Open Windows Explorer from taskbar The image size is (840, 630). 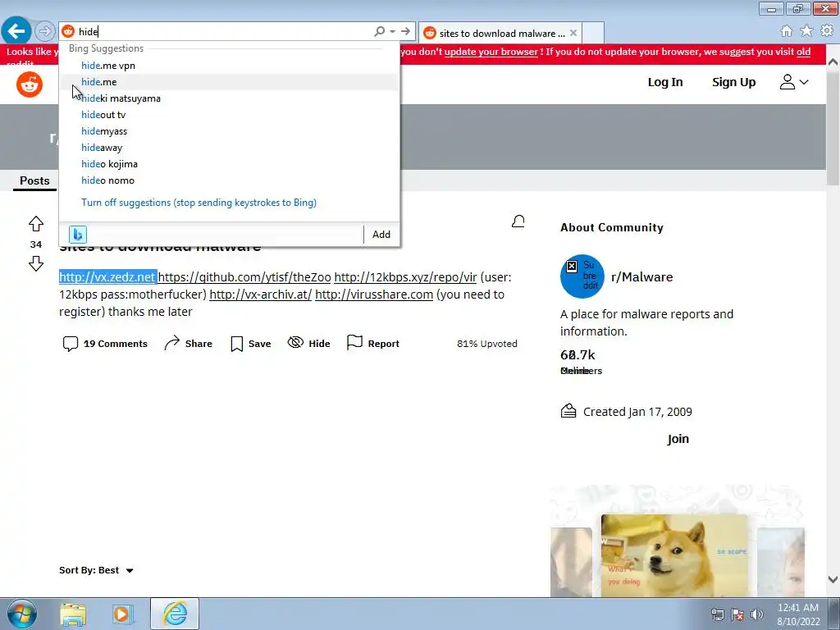click(x=73, y=614)
